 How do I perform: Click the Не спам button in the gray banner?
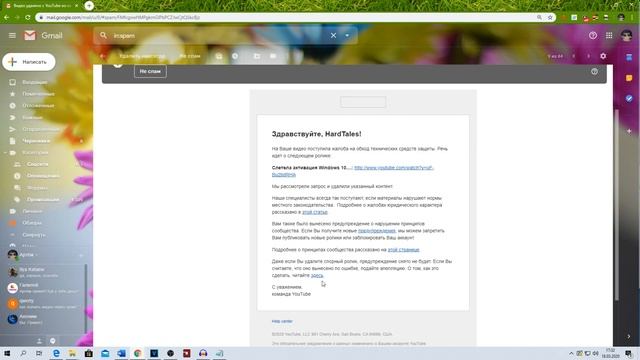coord(150,71)
